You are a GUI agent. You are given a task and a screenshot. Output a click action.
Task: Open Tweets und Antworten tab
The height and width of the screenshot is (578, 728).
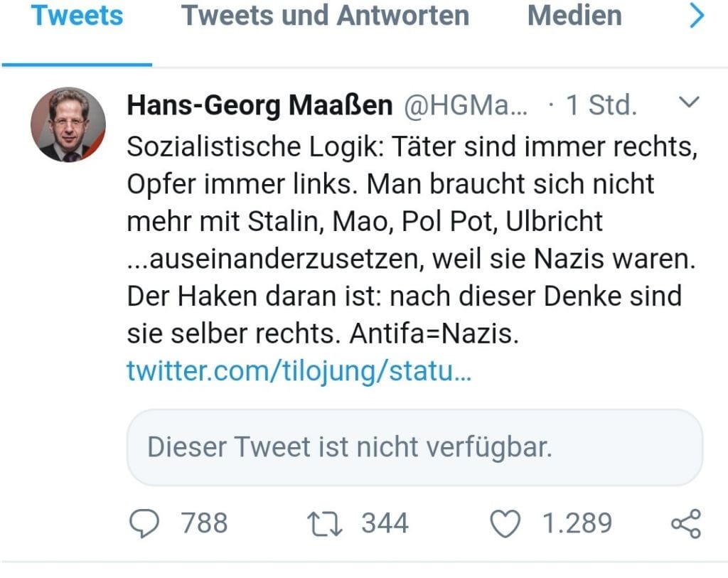tap(325, 16)
